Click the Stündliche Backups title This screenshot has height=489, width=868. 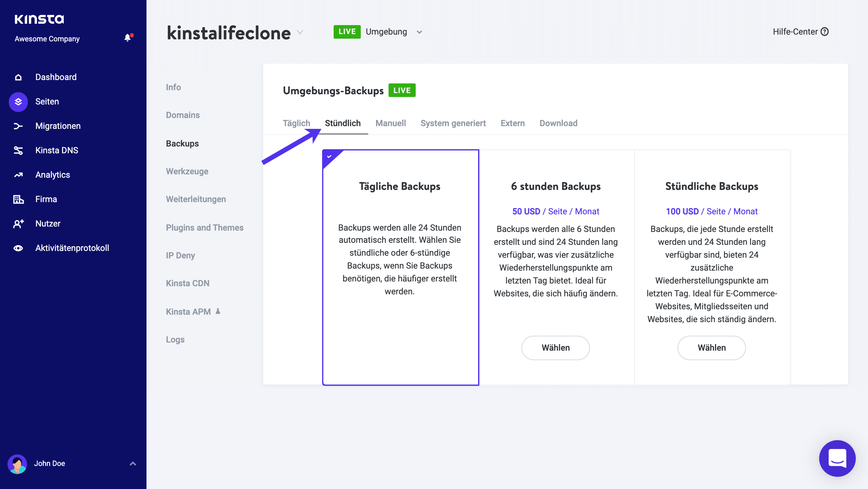tap(711, 187)
